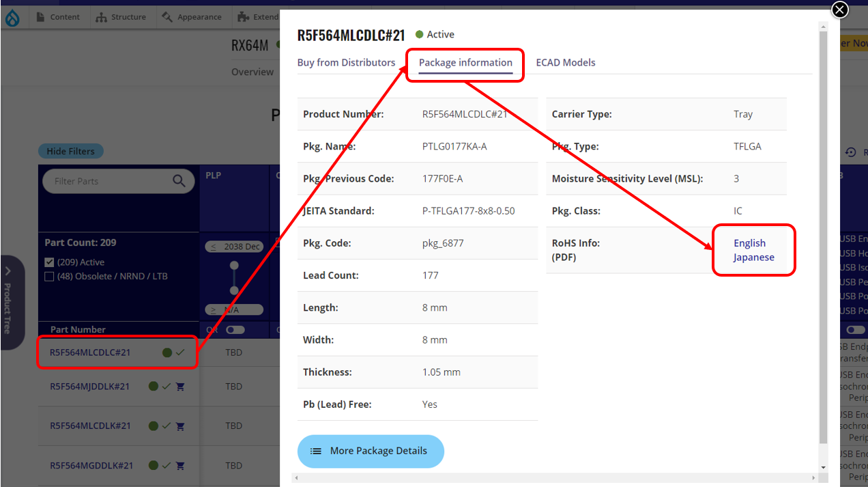Open part R5F564MLCDLK#21 link
The width and height of the screenshot is (868, 487).
point(90,426)
